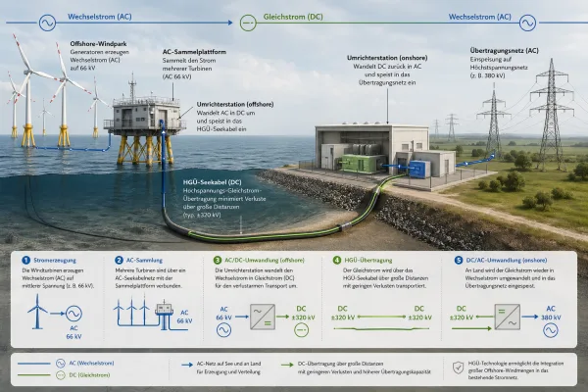Click the number 5 badge of DC/AC-Umwandlung
Image resolution: width=588 pixels, height=392 pixels.
[x=459, y=260]
